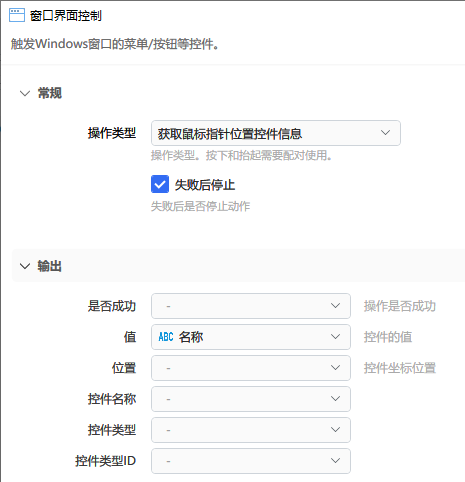This screenshot has width=465, height=482.
Task: Click the 常规 section title
Action: [x=50, y=93]
